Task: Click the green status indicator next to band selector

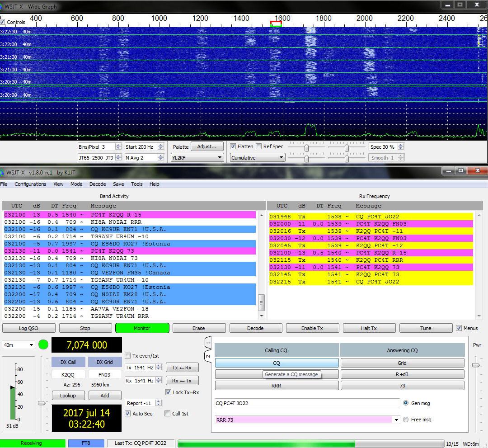Action: pyautogui.click(x=43, y=344)
